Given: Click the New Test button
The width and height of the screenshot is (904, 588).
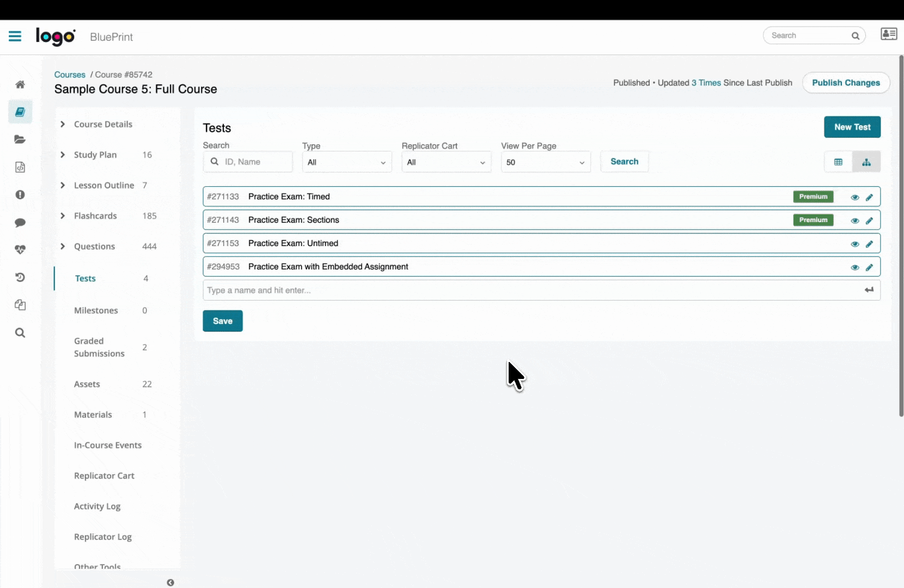Looking at the screenshot, I should pyautogui.click(x=852, y=127).
